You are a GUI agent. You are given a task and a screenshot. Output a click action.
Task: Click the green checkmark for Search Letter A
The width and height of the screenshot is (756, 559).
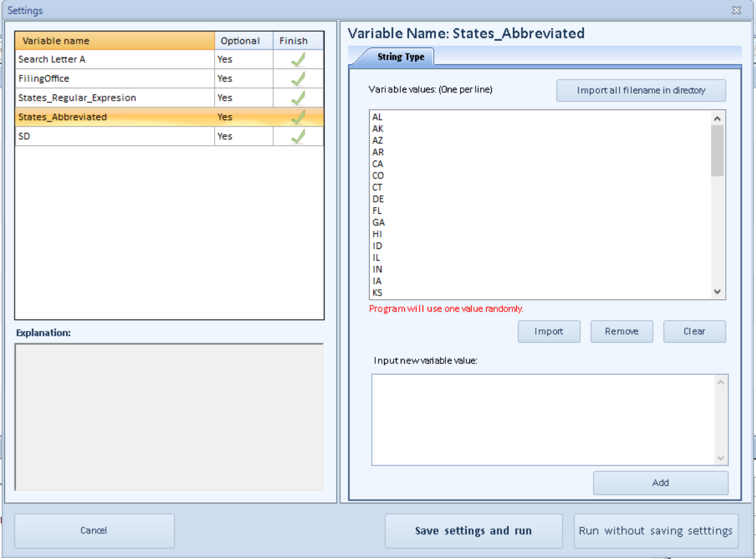coord(298,60)
